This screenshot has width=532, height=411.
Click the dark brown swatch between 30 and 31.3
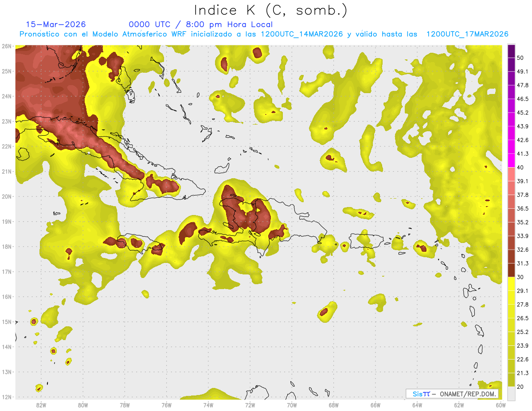[511, 270]
